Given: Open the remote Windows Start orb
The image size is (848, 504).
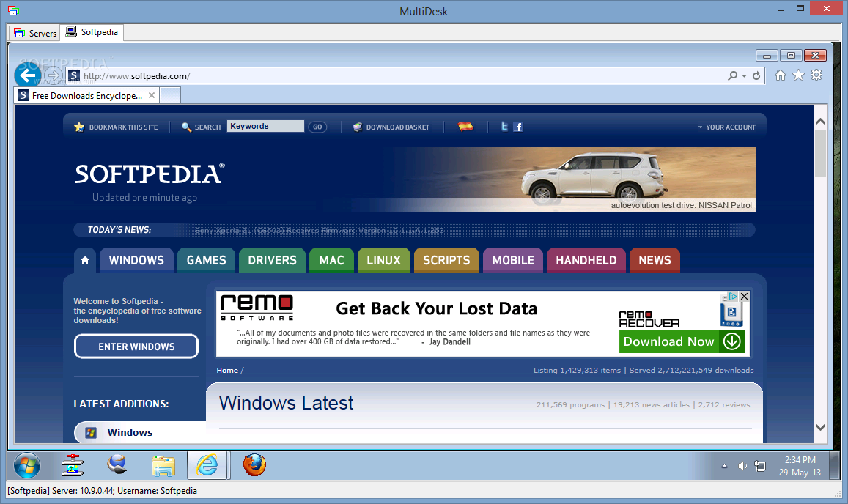Looking at the screenshot, I should coord(27,465).
